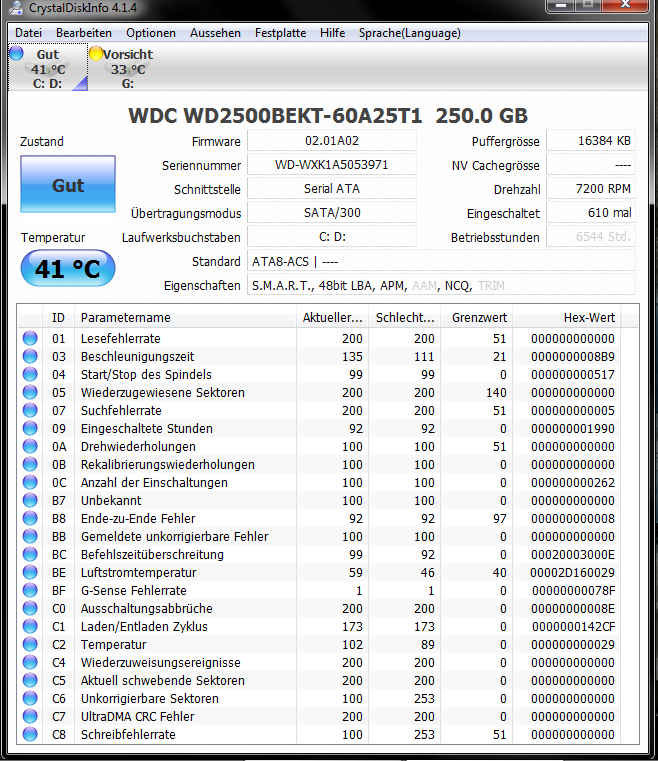Click the status icon of Beschleunigungszeit row
Screen dimensions: 658x761
click(30, 356)
